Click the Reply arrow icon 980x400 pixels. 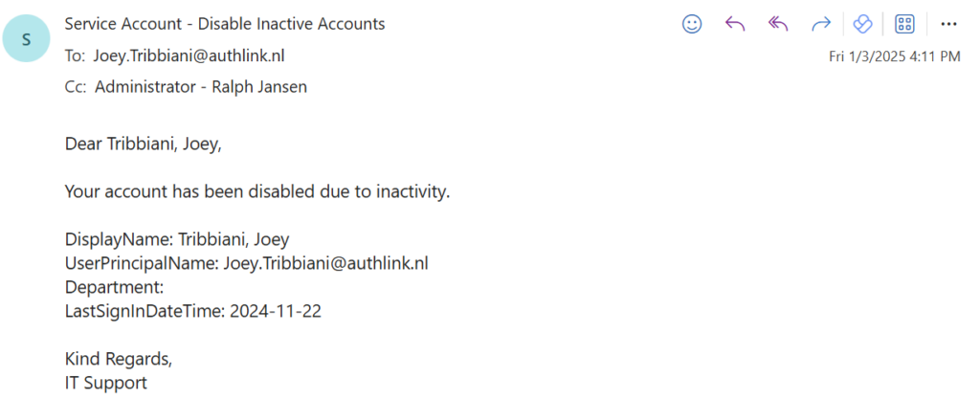[x=735, y=24]
